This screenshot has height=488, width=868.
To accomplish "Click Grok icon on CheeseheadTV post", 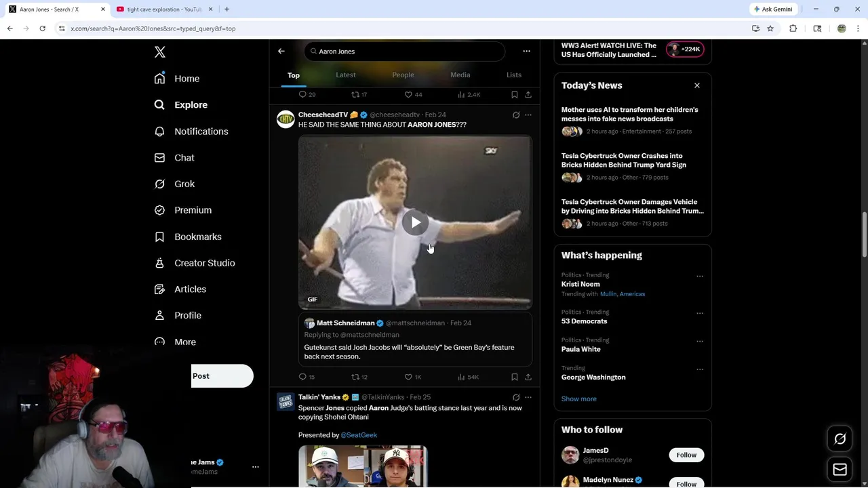I will [x=516, y=115].
